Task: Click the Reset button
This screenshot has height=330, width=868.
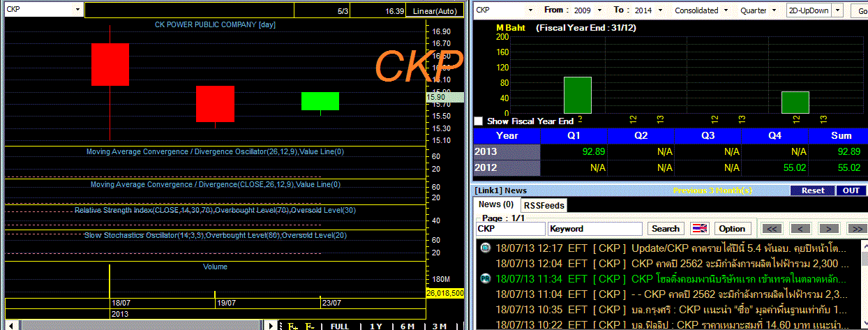Action: click(x=812, y=190)
